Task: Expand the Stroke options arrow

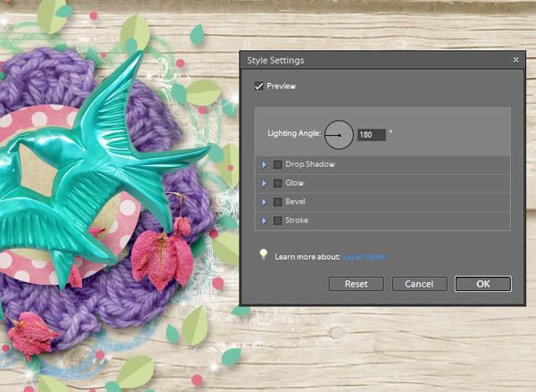Action: pos(264,221)
